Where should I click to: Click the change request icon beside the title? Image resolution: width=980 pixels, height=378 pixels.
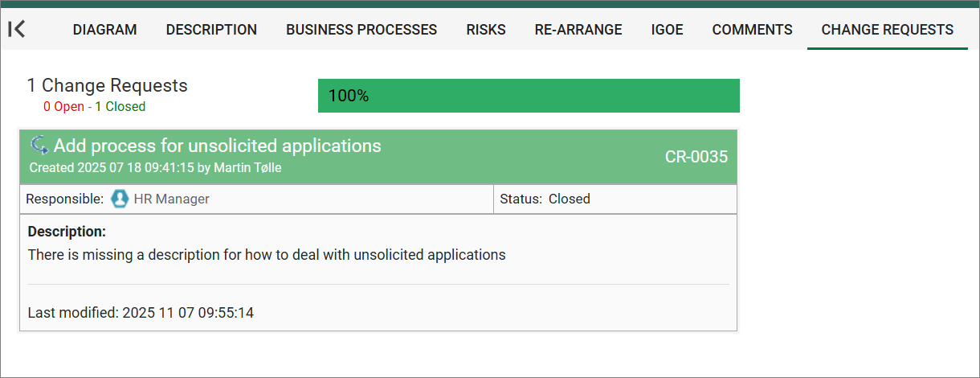click(x=39, y=146)
